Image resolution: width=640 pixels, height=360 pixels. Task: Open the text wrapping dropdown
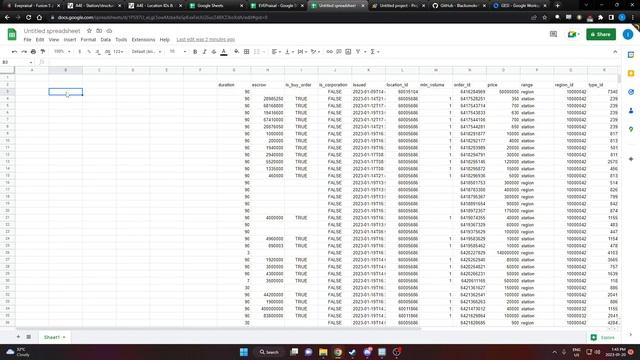(x=302, y=52)
